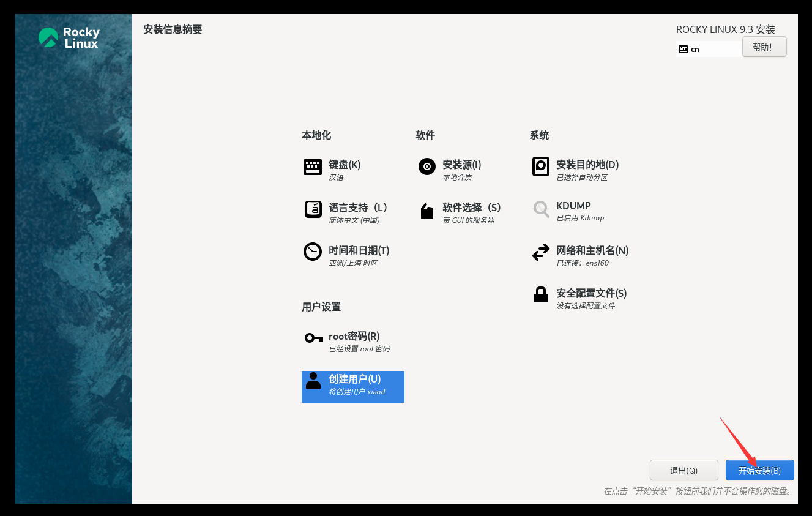This screenshot has width=812, height=516.
Task: Click the person icon for 创建用户(U)
Action: click(313, 381)
